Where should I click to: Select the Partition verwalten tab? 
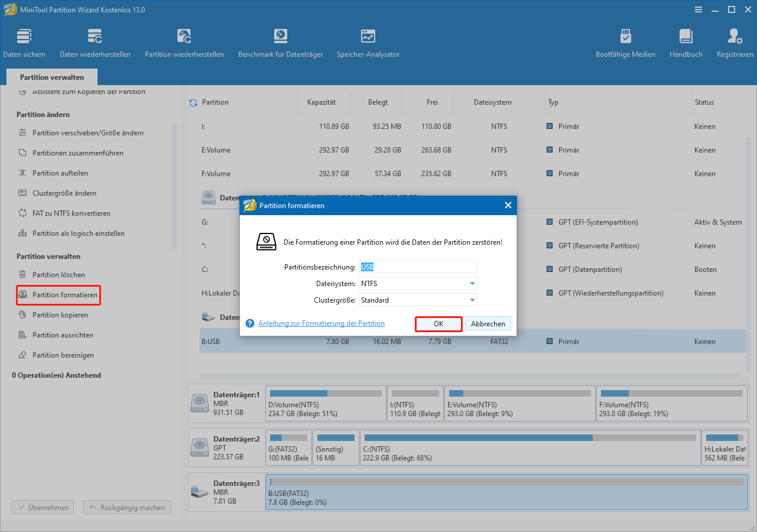(52, 77)
